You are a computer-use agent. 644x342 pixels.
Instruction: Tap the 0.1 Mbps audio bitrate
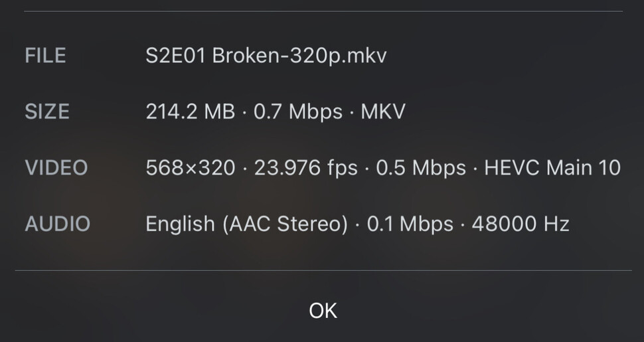[x=410, y=224]
